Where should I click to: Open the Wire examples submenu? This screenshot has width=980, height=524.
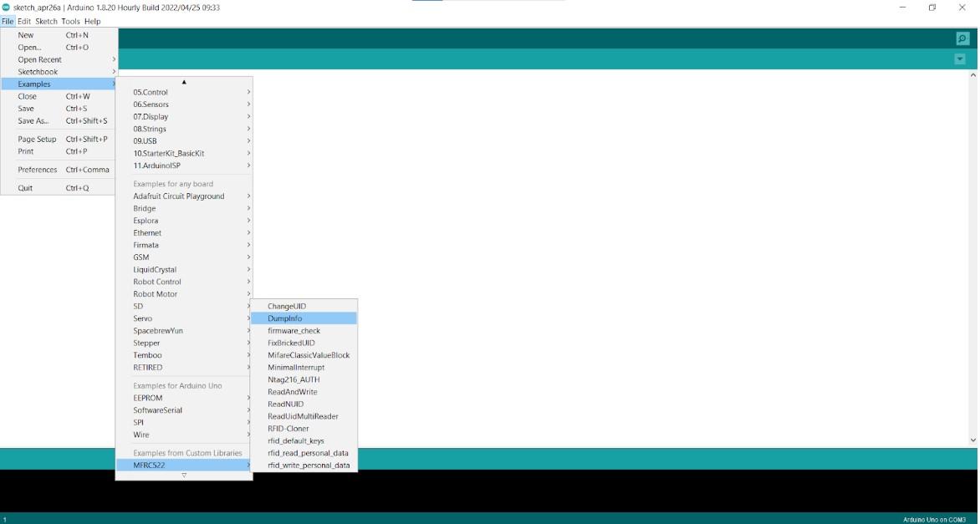(184, 435)
